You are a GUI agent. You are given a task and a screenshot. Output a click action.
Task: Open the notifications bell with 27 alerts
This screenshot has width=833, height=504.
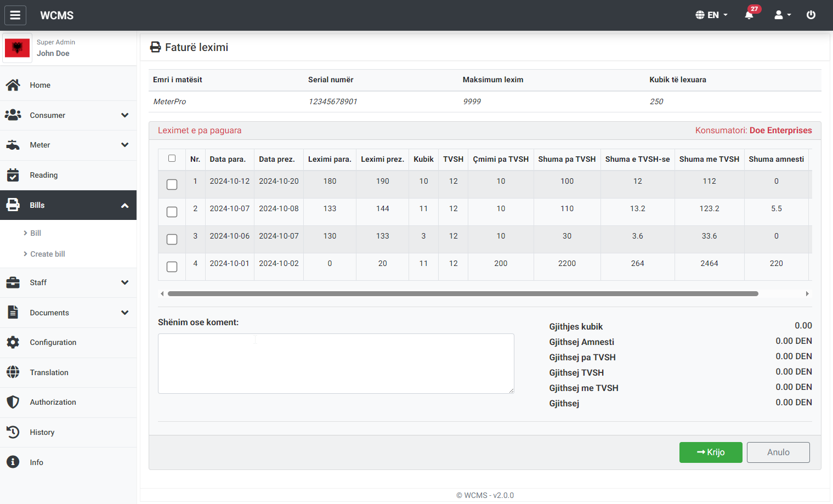click(x=749, y=15)
